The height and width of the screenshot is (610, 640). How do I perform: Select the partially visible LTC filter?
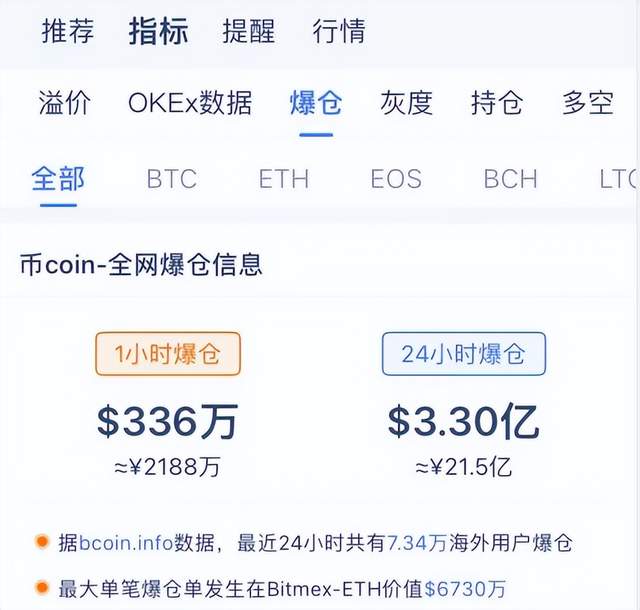coord(619,179)
